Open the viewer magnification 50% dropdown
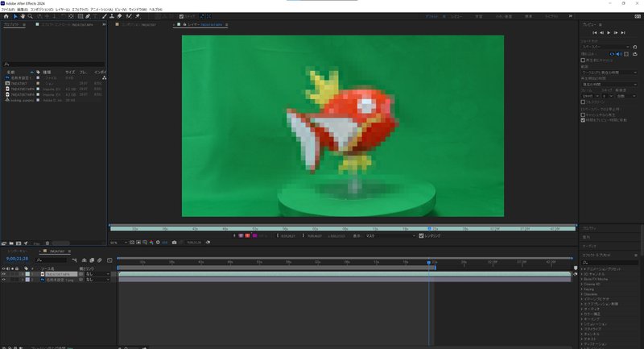644x349 pixels. (x=118, y=243)
